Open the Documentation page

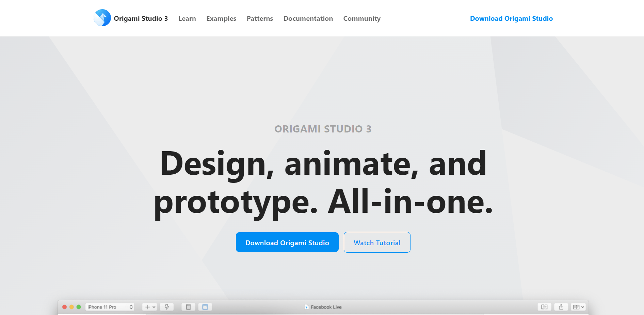[308, 18]
